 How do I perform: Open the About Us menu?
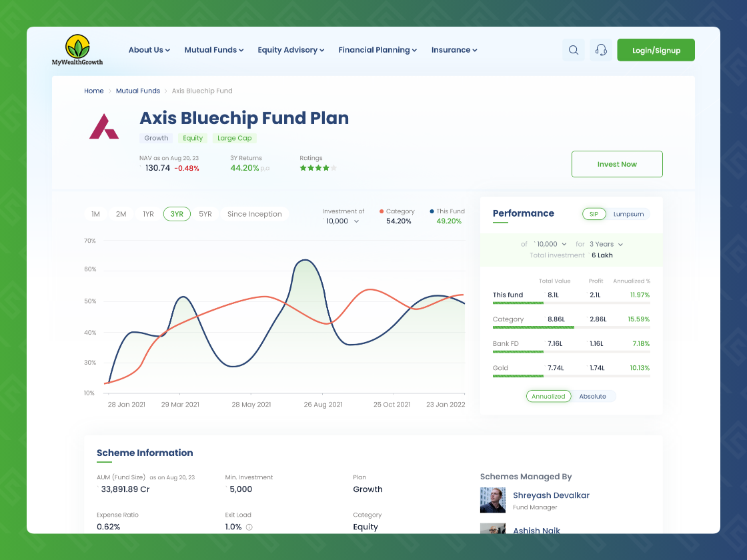(x=149, y=50)
